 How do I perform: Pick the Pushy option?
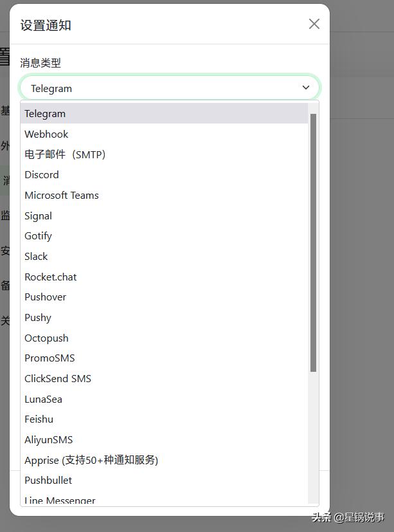click(164, 317)
